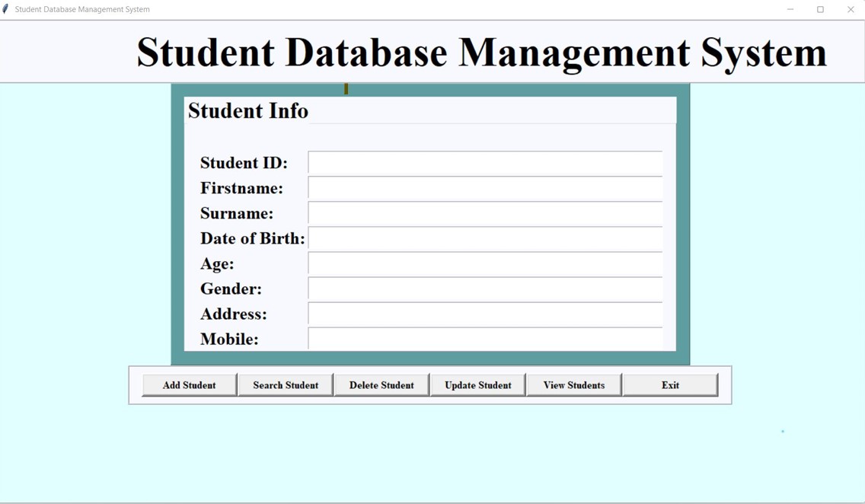The width and height of the screenshot is (865, 504).
Task: Click the Search Student button
Action: click(x=286, y=385)
